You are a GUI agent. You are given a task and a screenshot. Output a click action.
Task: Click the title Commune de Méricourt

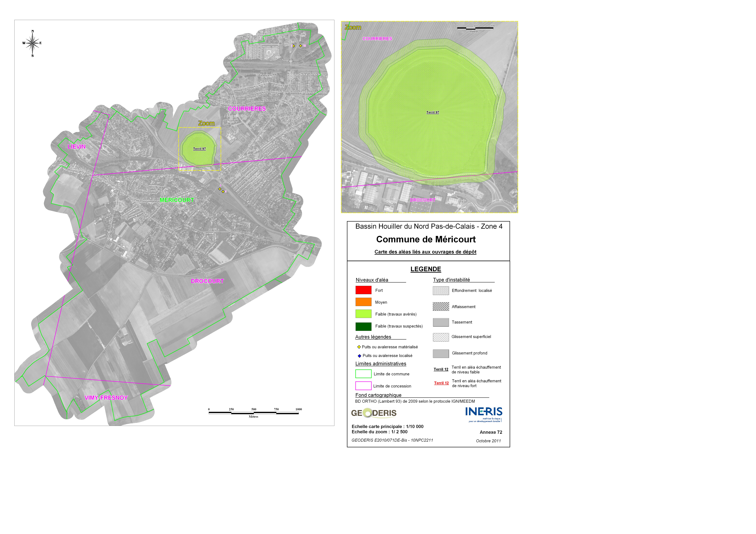pos(426,239)
